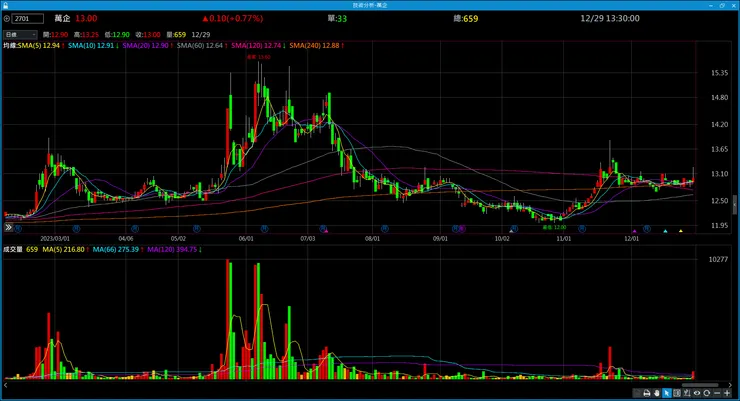Click the 05/02 date axis label
This screenshot has height=401, width=740.
[178, 239]
